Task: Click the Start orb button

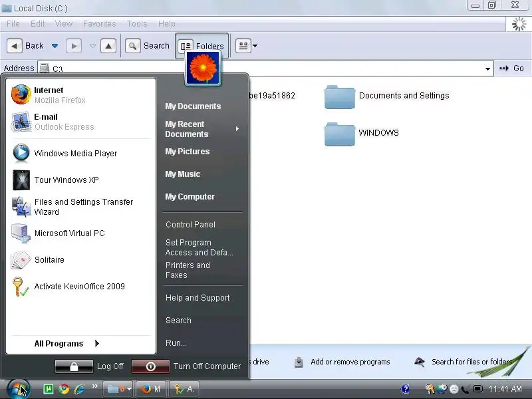Action: [19, 389]
